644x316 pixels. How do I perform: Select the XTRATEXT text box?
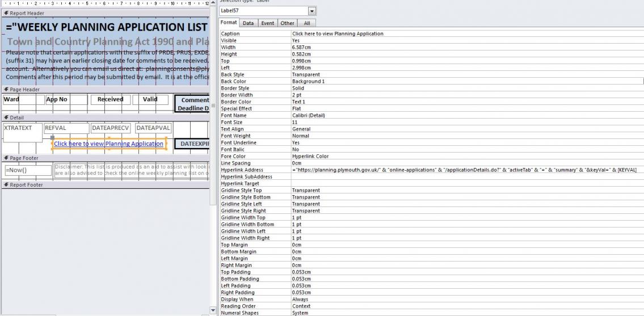(23, 132)
